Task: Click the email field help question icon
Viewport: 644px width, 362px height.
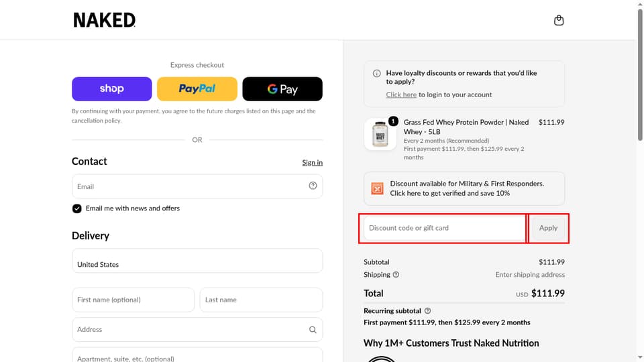Action: pos(313,186)
